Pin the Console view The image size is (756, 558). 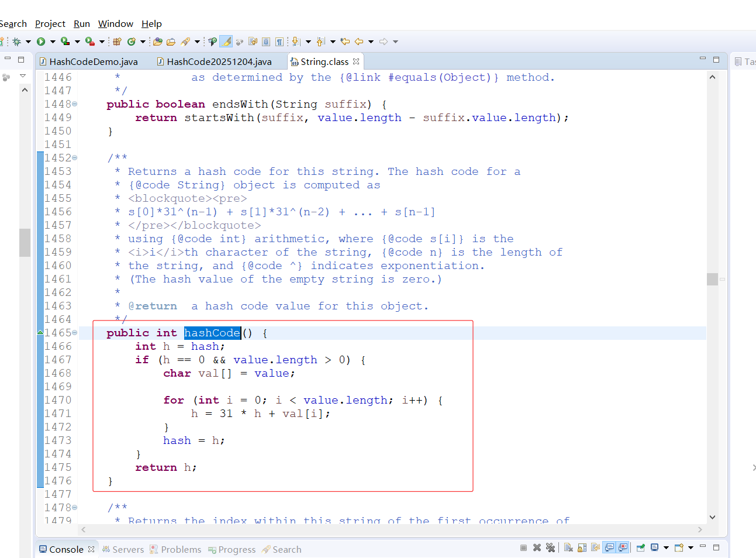[x=641, y=547]
